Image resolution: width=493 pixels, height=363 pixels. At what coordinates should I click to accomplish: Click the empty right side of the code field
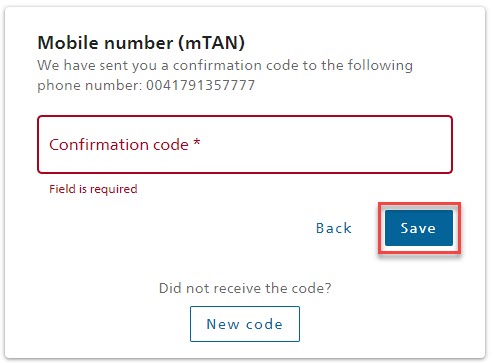(333, 145)
